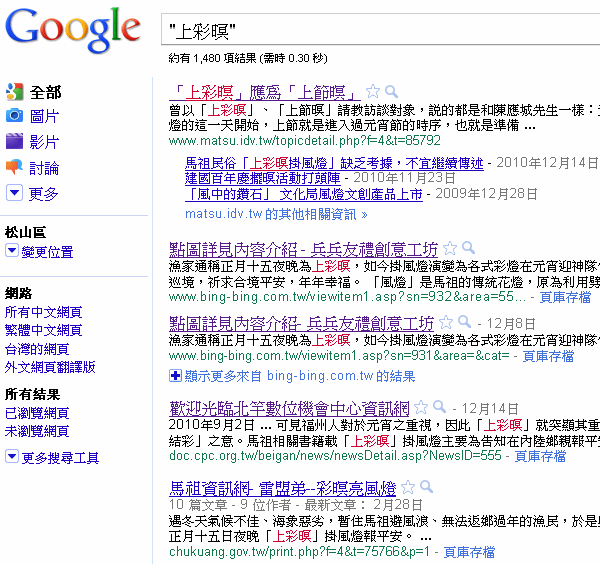Open 乒乓友禮創意工坊 result dated 12月8日

301,323
